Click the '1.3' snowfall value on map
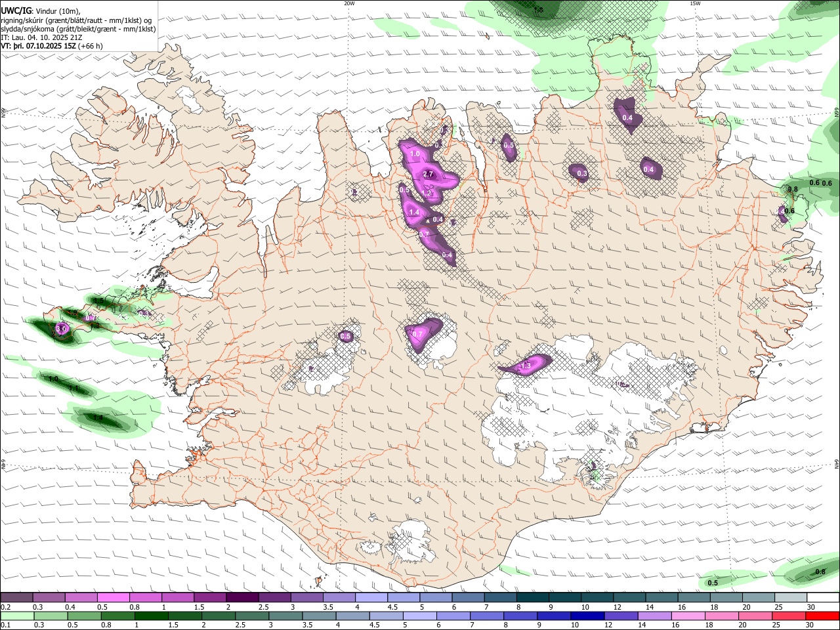 click(526, 366)
